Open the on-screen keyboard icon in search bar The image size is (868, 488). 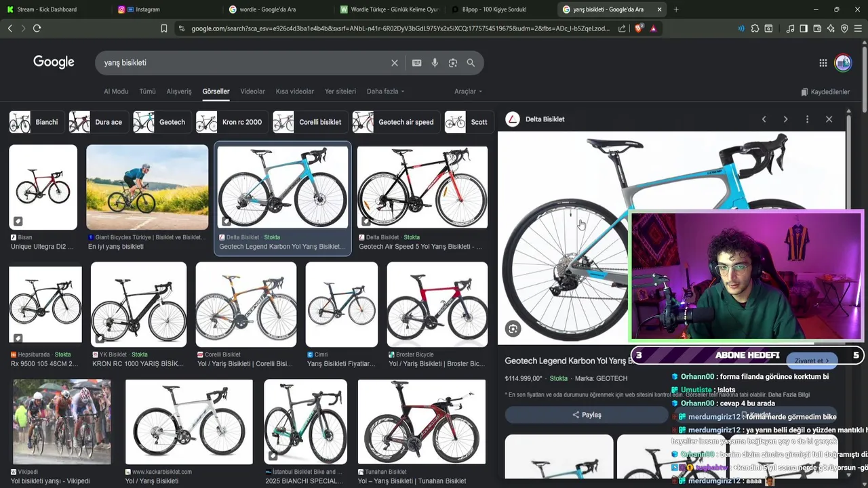pos(416,62)
